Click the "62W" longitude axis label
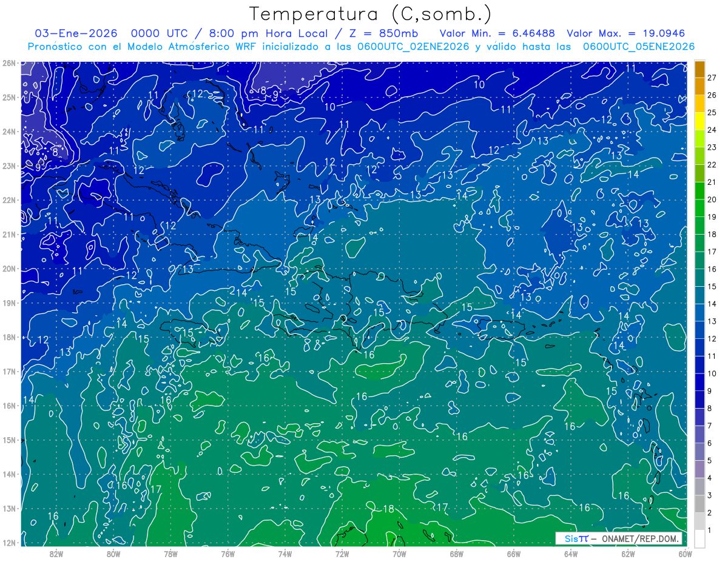This screenshot has height=562, width=728. [628, 554]
